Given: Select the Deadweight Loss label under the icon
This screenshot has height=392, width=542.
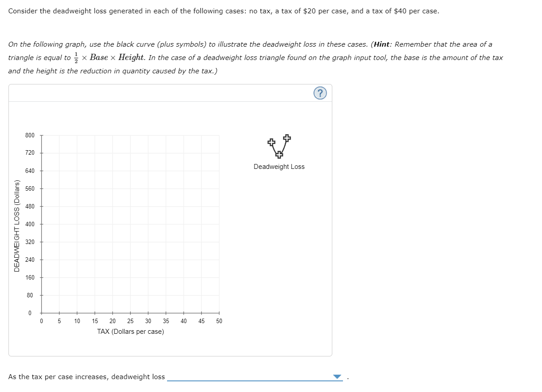Looking at the screenshot, I should [279, 167].
